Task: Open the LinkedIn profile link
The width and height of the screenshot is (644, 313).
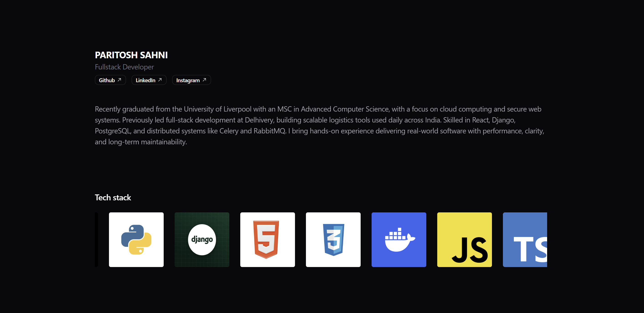Action: click(149, 80)
